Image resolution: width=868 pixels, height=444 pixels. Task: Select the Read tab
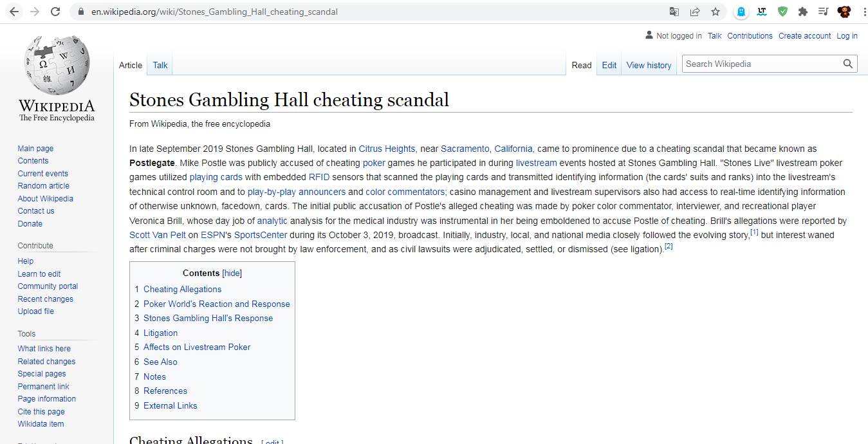pos(582,65)
